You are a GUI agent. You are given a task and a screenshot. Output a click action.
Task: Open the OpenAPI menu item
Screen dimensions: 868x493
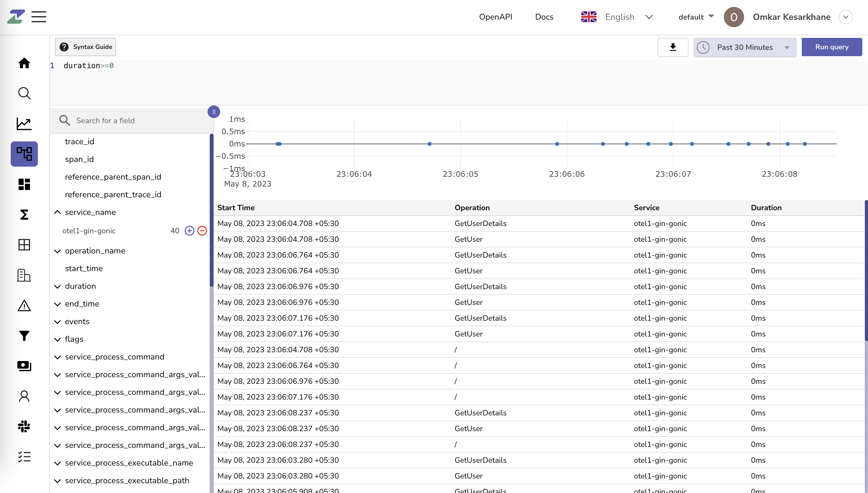tap(495, 17)
